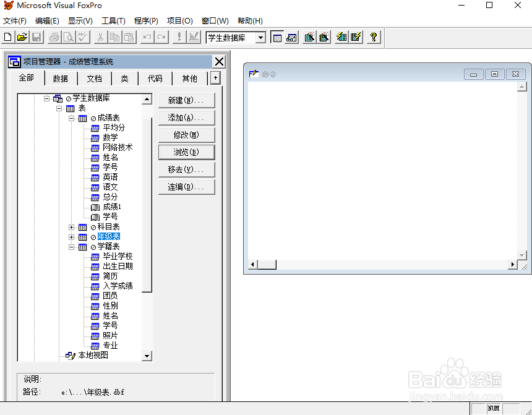Click the 浏览(B) button
This screenshot has height=415, width=532.
coord(187,152)
